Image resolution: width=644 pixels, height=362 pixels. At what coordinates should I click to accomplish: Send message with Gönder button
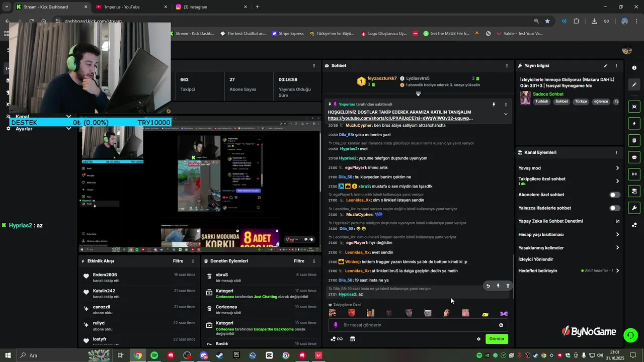click(497, 339)
